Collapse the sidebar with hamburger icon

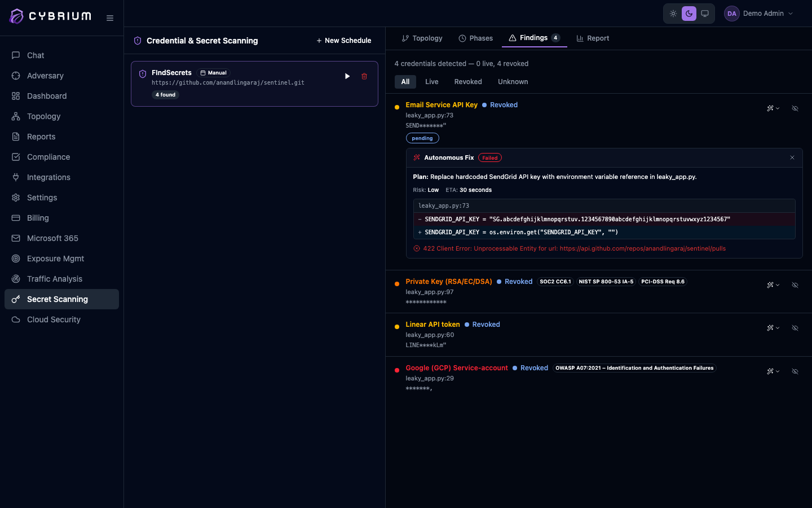coord(110,18)
